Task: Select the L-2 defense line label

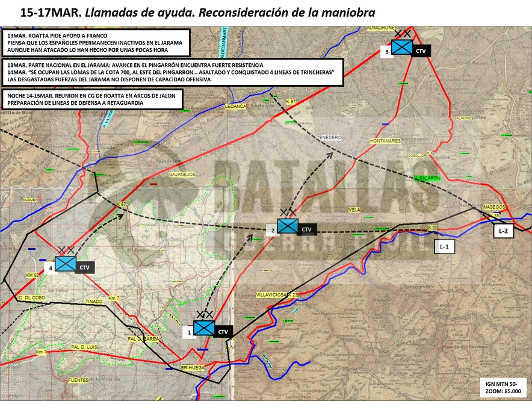Action: click(503, 231)
